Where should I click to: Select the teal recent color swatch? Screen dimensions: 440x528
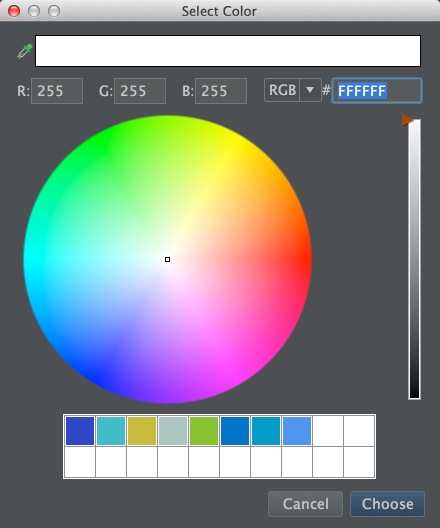coord(111,431)
